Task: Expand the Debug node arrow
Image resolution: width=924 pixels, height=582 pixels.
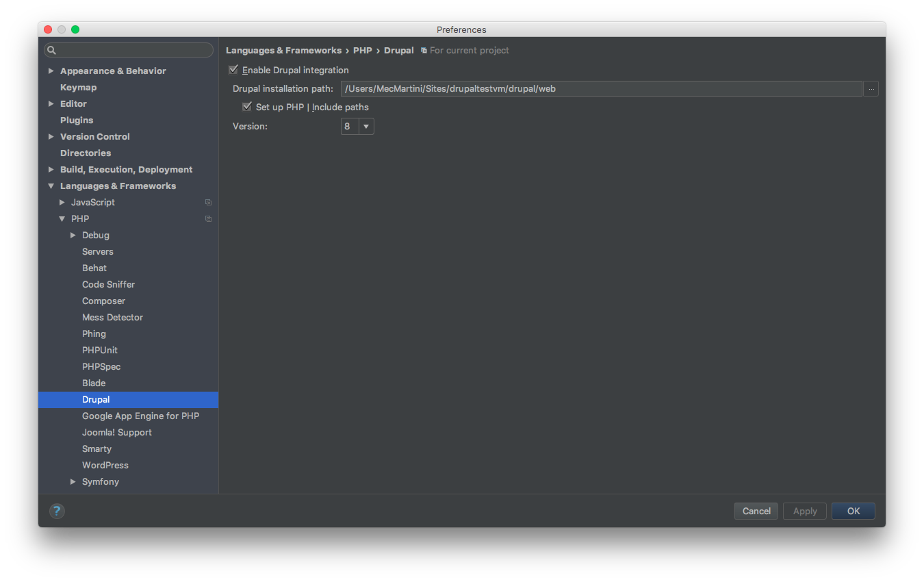Action: (73, 236)
